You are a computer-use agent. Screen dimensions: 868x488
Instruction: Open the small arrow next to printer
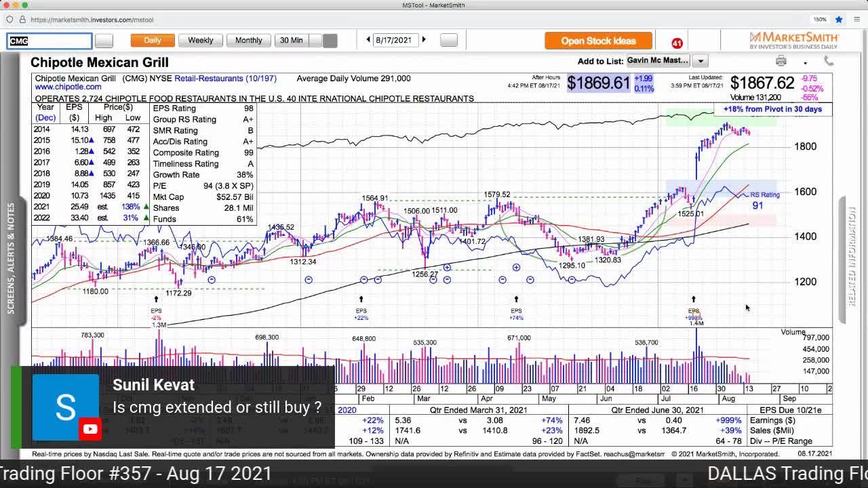click(x=806, y=63)
